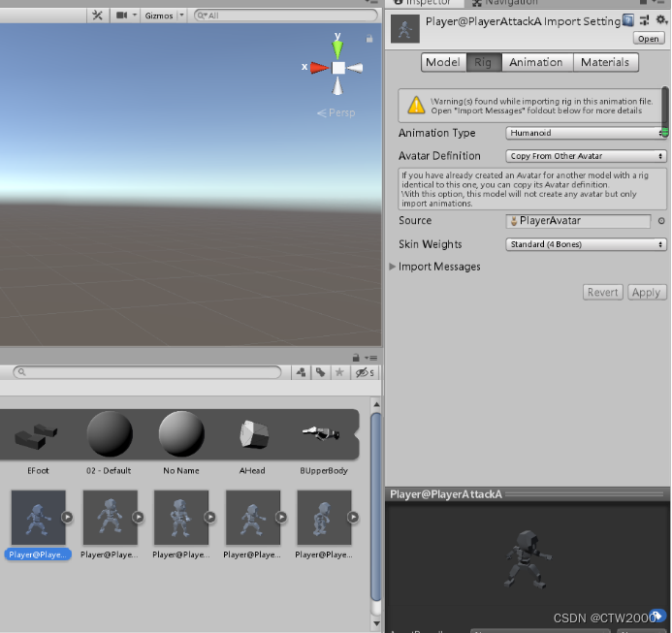Viewport: 672px width, 633px height.
Task: Click the character model in preview
Action: click(528, 559)
